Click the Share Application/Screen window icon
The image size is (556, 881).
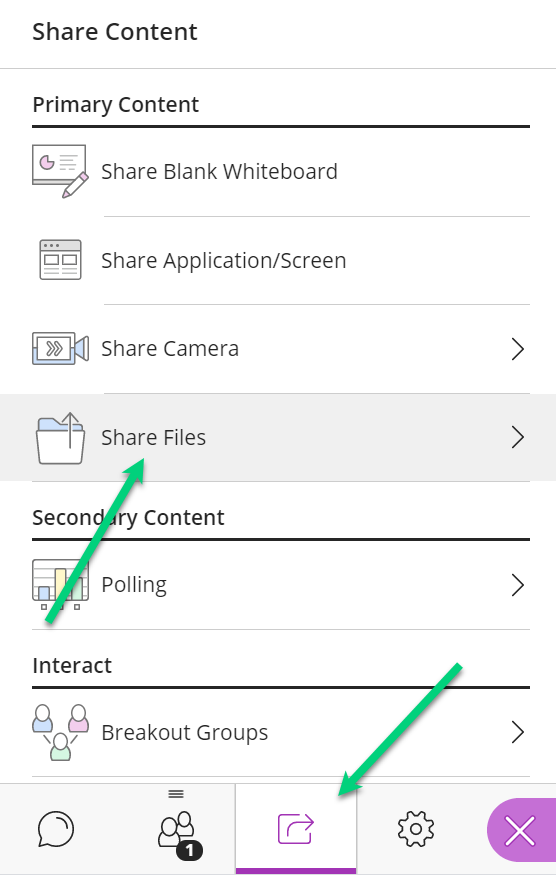[x=60, y=260]
